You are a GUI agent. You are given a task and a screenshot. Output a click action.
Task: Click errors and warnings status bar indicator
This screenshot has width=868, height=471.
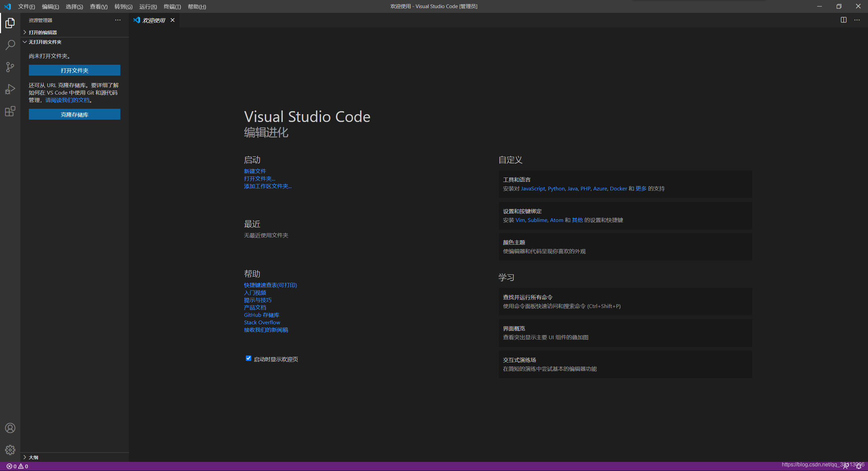(x=17, y=466)
